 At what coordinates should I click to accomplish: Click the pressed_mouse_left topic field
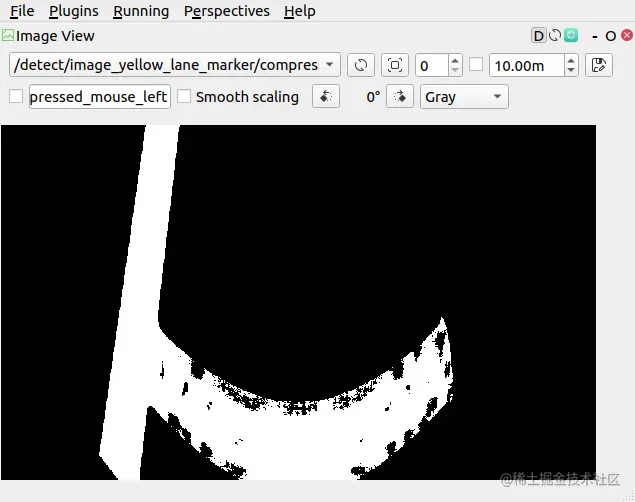click(100, 97)
